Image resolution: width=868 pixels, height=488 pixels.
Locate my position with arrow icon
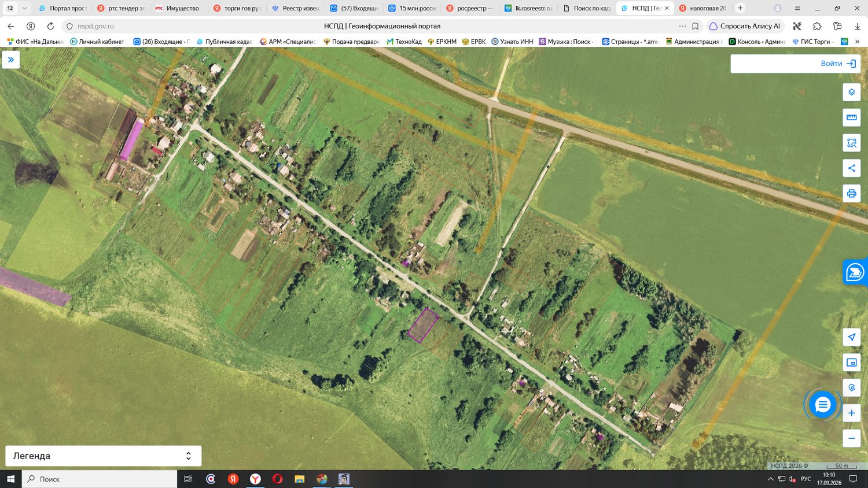pos(851,337)
